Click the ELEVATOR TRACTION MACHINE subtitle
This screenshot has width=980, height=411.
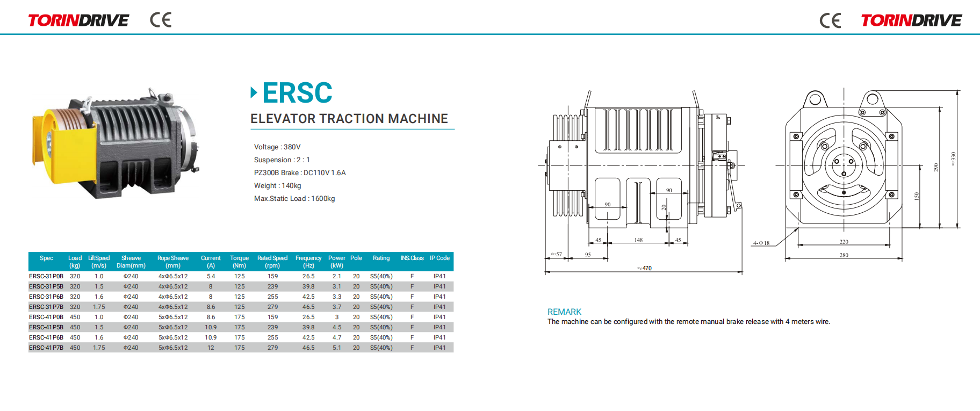tap(349, 119)
